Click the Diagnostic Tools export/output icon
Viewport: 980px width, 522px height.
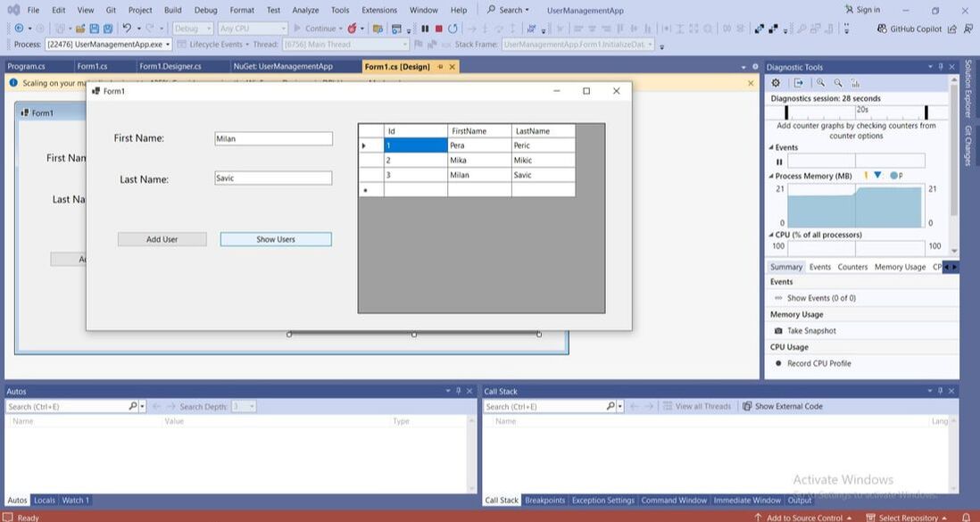click(x=799, y=82)
